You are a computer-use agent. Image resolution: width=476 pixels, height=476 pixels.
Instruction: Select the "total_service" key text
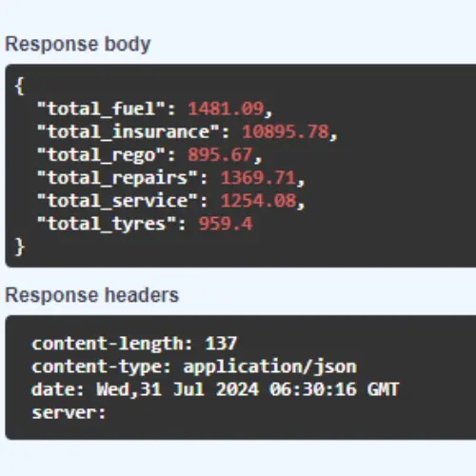(x=118, y=201)
